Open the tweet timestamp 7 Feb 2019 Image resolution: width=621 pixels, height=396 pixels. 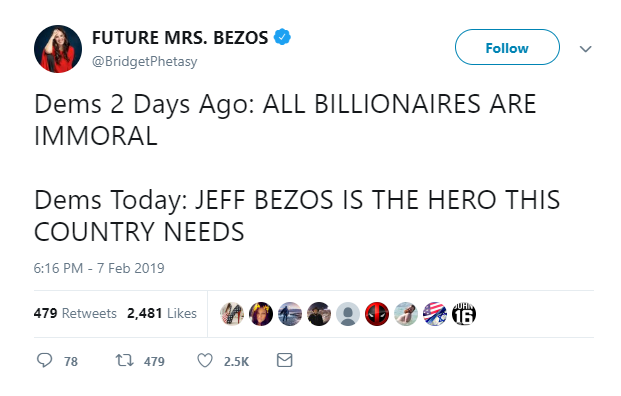tap(99, 268)
